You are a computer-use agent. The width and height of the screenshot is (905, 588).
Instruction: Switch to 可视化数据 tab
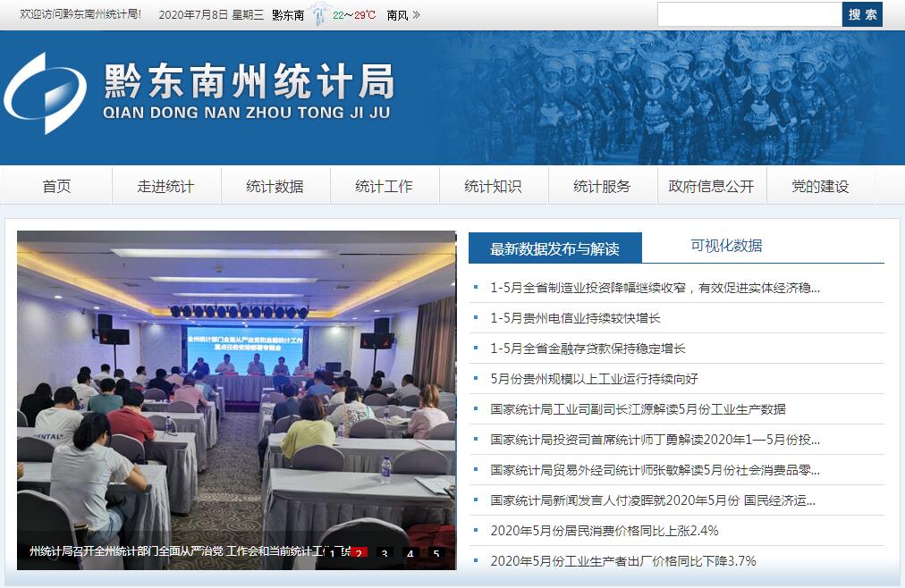tap(726, 246)
